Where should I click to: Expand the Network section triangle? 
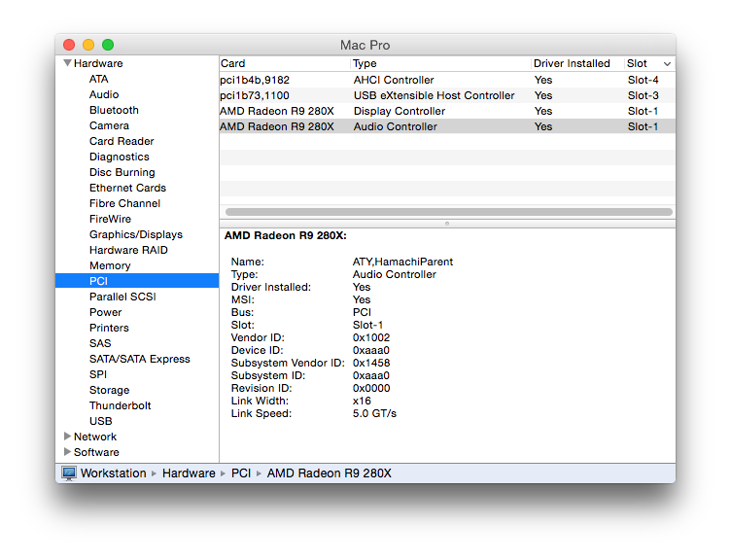pos(68,437)
